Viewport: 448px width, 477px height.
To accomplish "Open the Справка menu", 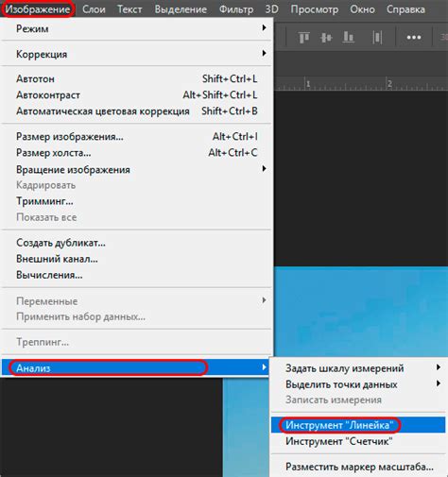I will [x=405, y=9].
